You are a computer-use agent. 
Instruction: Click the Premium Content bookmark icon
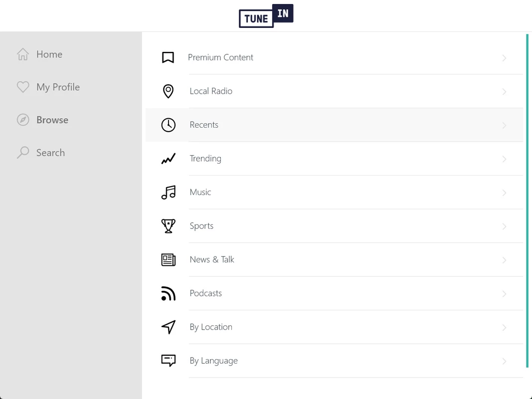[x=168, y=57]
